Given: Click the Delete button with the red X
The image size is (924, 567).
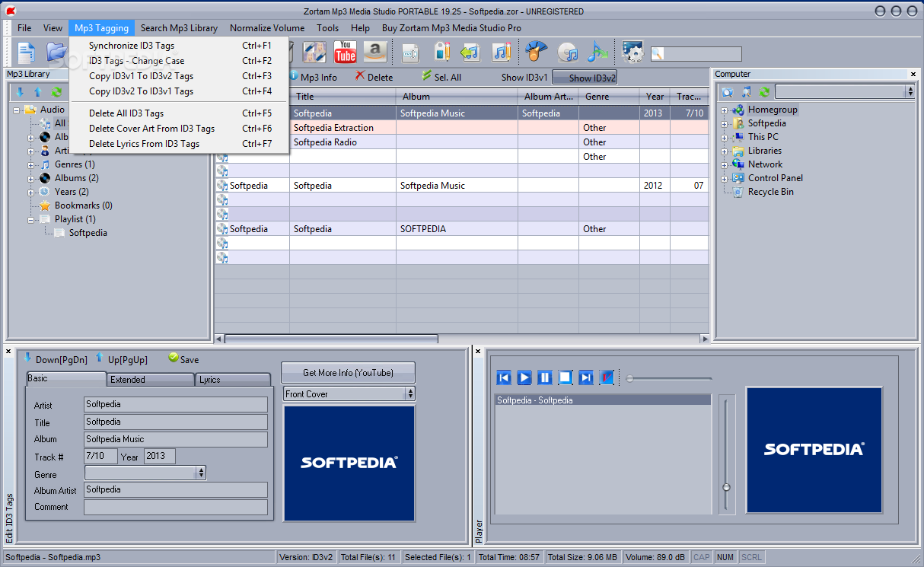Looking at the screenshot, I should (374, 77).
